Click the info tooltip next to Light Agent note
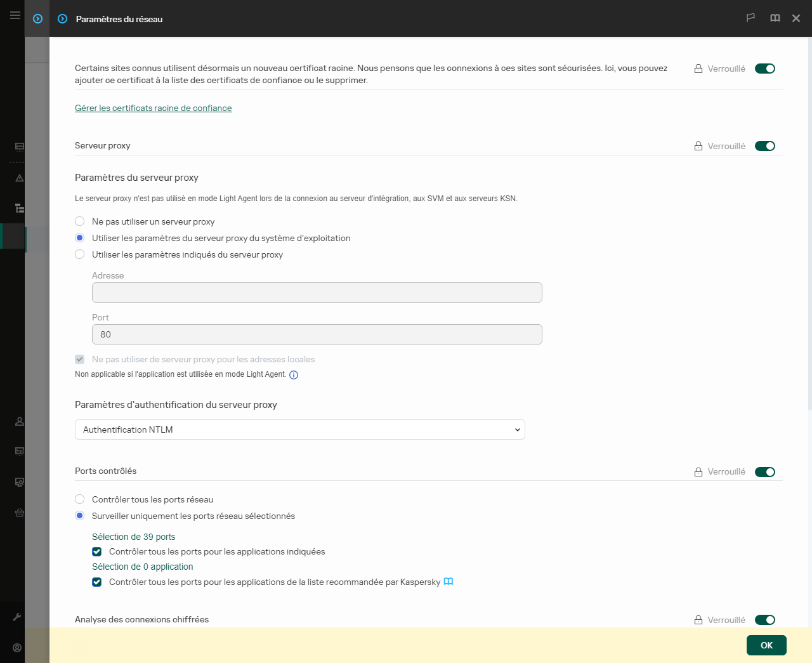Screen dimensions: 812x663 click(293, 374)
